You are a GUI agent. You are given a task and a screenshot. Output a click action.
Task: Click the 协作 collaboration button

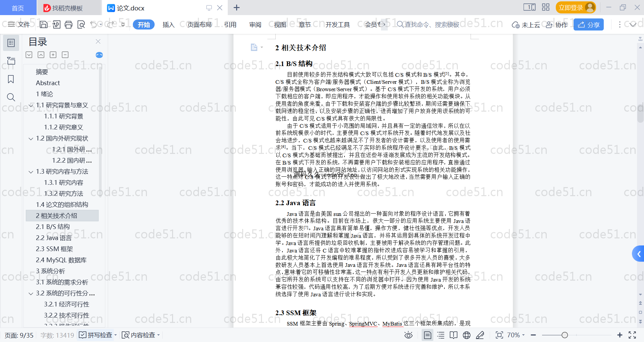[557, 25]
